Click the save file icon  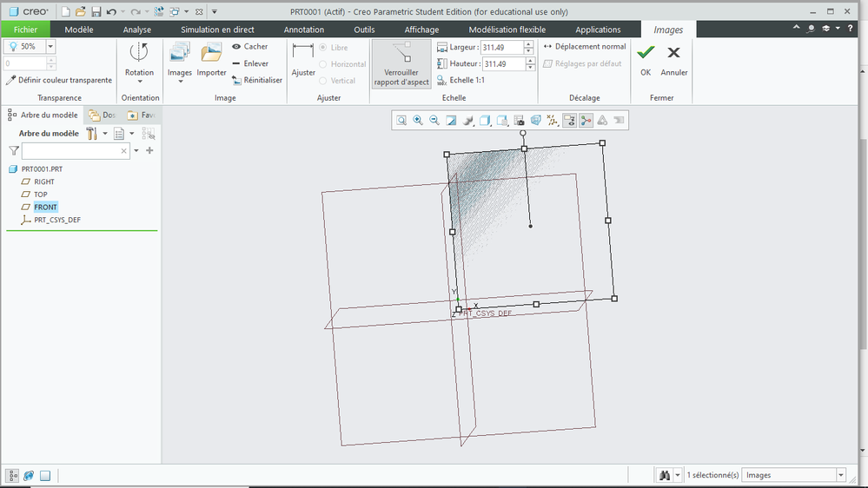96,12
